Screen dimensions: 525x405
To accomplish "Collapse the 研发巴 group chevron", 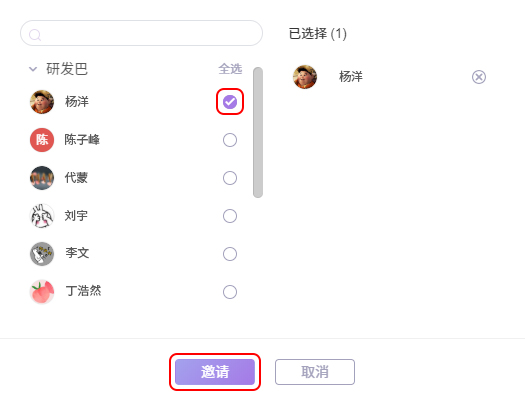I will (x=33, y=69).
